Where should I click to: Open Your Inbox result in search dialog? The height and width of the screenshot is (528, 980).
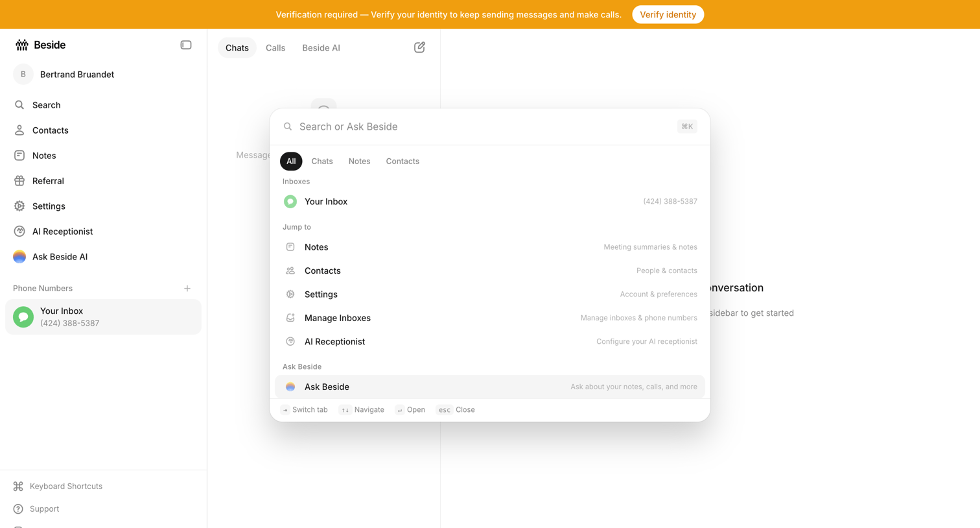point(490,202)
